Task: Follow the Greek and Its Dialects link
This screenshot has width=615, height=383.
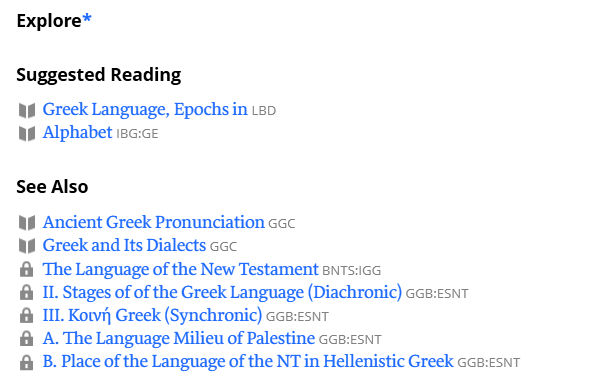Action: pos(124,246)
